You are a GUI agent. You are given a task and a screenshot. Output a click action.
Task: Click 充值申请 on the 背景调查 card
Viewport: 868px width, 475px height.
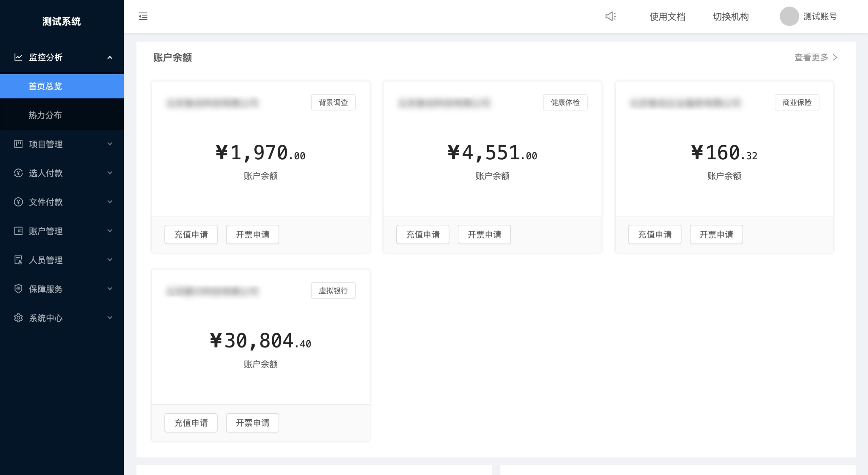(x=191, y=234)
